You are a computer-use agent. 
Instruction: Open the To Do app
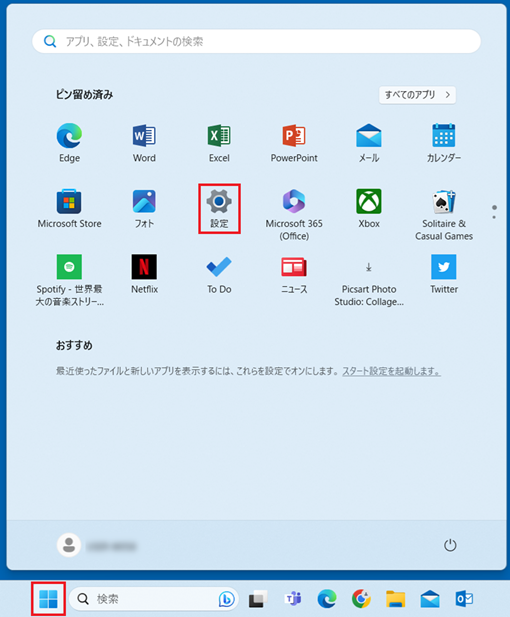219,274
